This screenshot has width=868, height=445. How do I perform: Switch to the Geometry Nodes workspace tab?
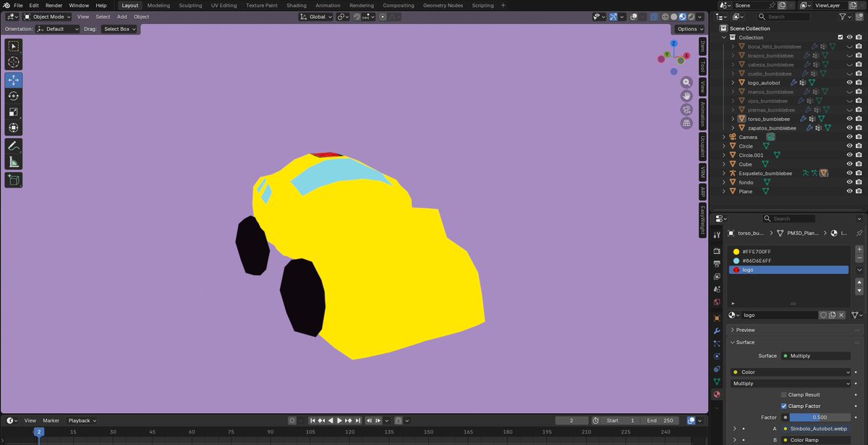(x=443, y=5)
